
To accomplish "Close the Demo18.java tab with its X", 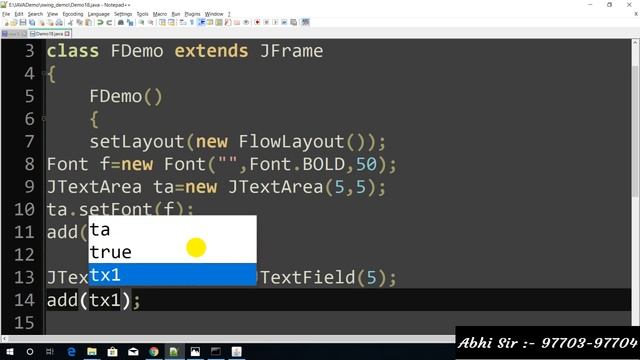I will [67, 34].
